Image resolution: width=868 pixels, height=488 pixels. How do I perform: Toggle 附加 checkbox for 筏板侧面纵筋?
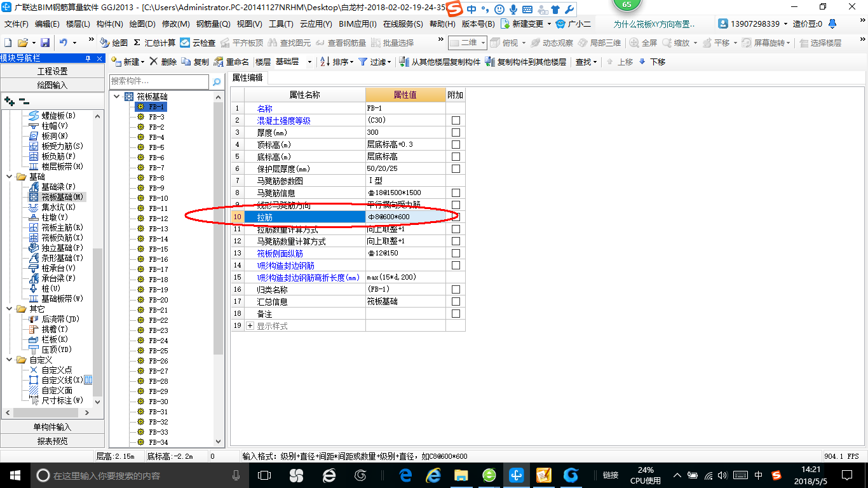456,254
